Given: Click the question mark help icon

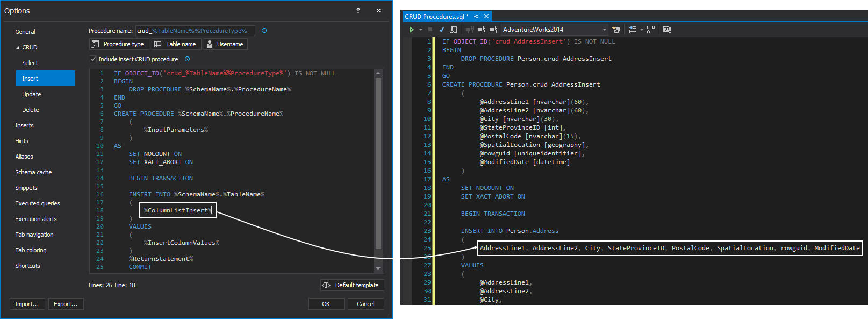Looking at the screenshot, I should point(358,11).
